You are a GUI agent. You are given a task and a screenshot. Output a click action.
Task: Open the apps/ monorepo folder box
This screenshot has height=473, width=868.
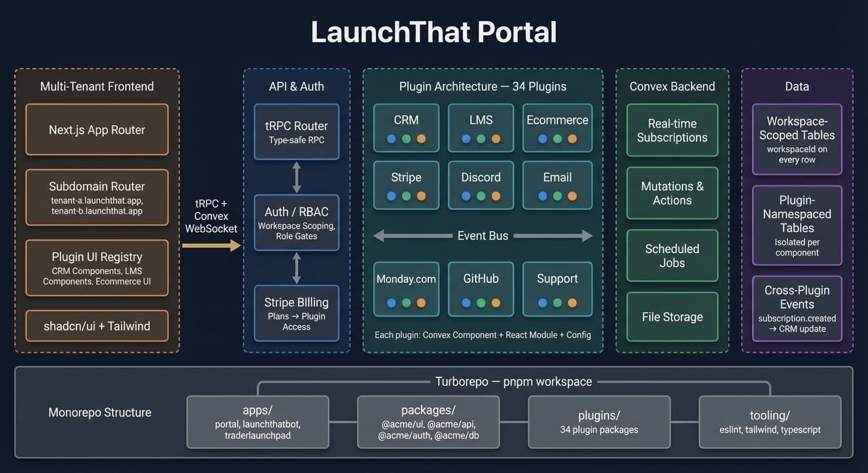[258, 422]
